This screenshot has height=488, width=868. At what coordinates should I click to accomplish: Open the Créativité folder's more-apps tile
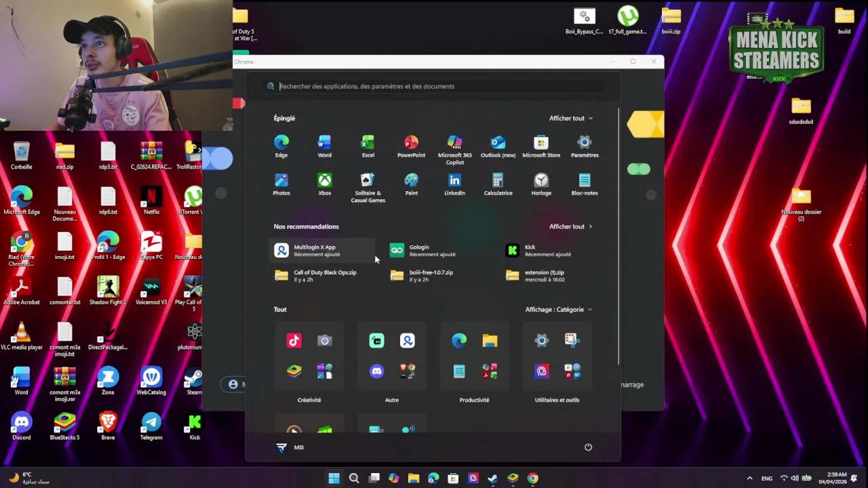click(x=325, y=371)
